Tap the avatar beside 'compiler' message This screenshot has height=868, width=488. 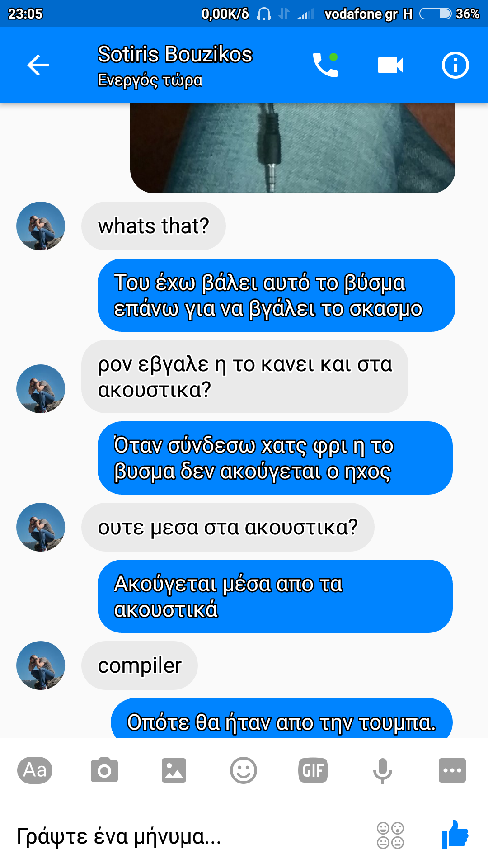point(41,665)
